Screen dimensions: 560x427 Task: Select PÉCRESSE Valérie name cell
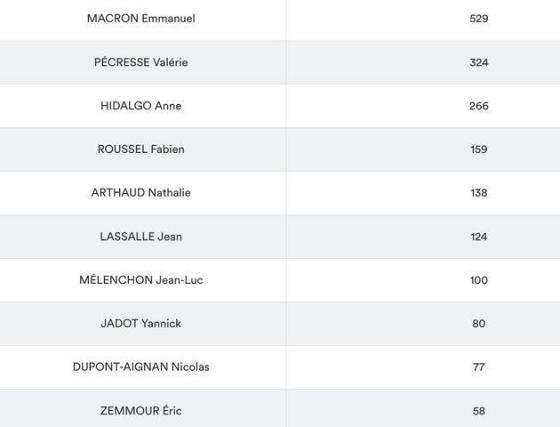[141, 62]
